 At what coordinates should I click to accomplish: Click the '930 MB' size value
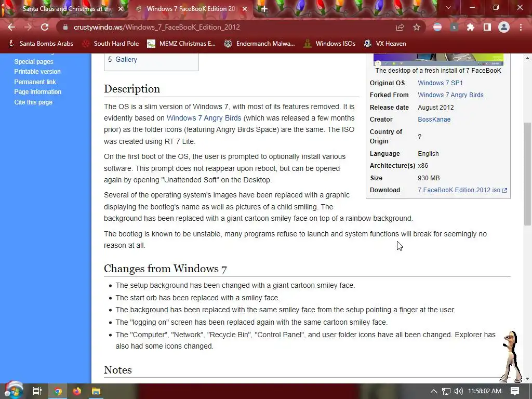[429, 178]
